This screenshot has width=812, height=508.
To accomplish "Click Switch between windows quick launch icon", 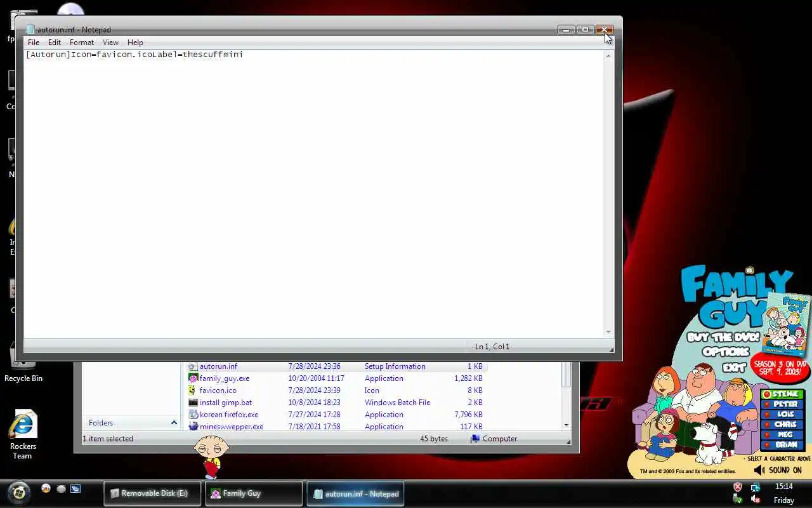I will (x=75, y=488).
